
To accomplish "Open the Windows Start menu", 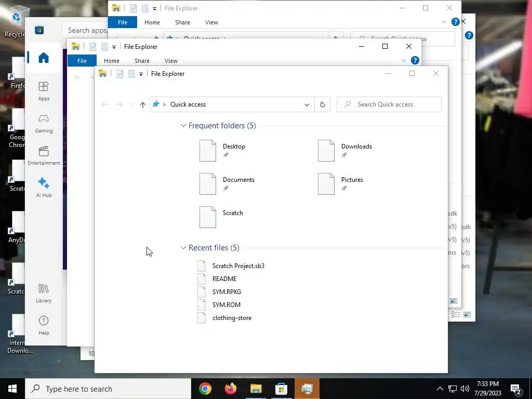I will click(x=12, y=389).
